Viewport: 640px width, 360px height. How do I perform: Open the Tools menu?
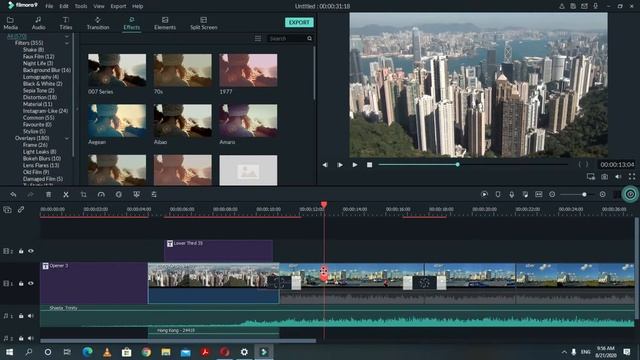(81, 6)
